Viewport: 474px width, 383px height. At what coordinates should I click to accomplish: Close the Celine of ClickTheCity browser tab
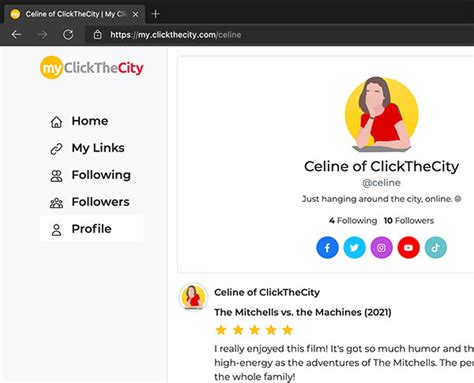[x=135, y=14]
